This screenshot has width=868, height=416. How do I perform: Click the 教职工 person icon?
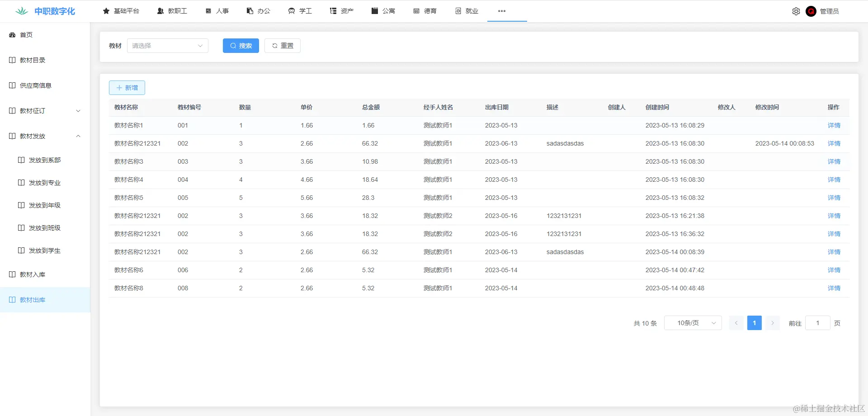(x=160, y=11)
